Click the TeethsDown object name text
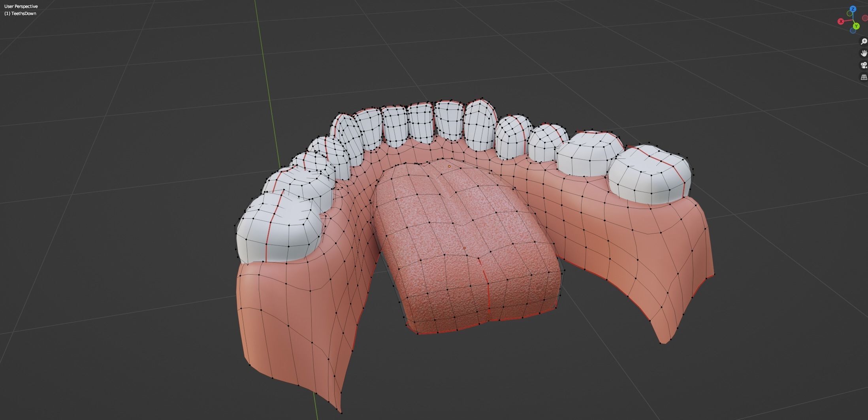868x420 pixels. pos(23,13)
